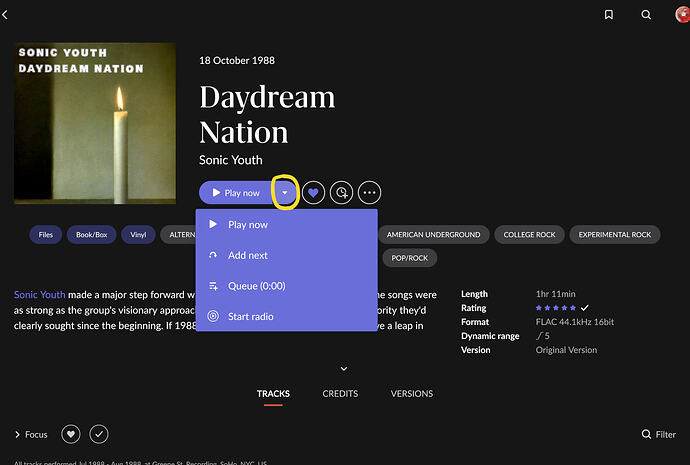Select Queue (0:00) in the menu

(286, 286)
